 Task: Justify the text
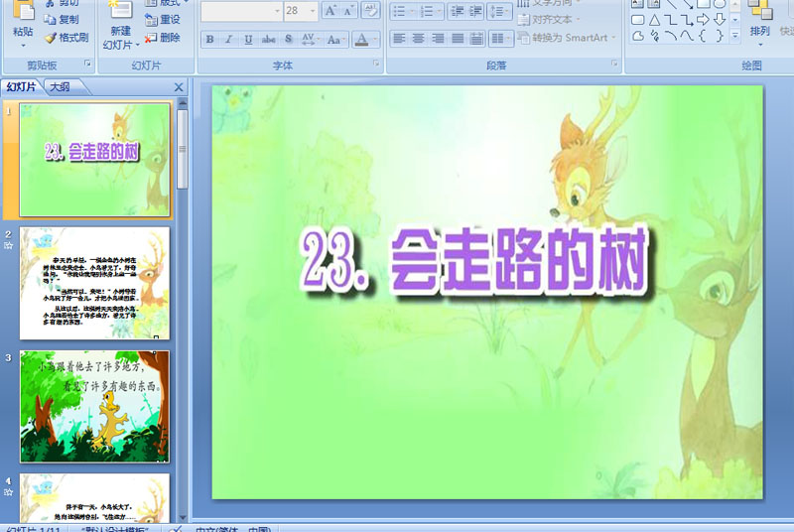[458, 39]
